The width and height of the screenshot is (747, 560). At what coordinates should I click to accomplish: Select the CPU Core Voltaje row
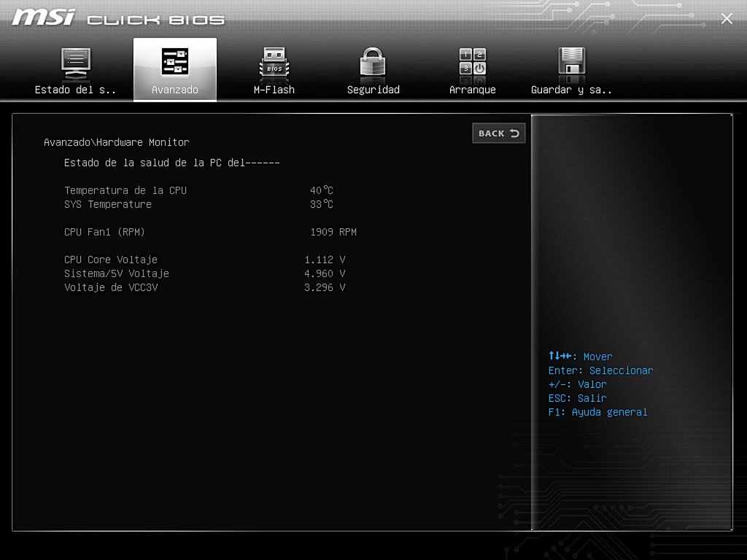tap(204, 260)
